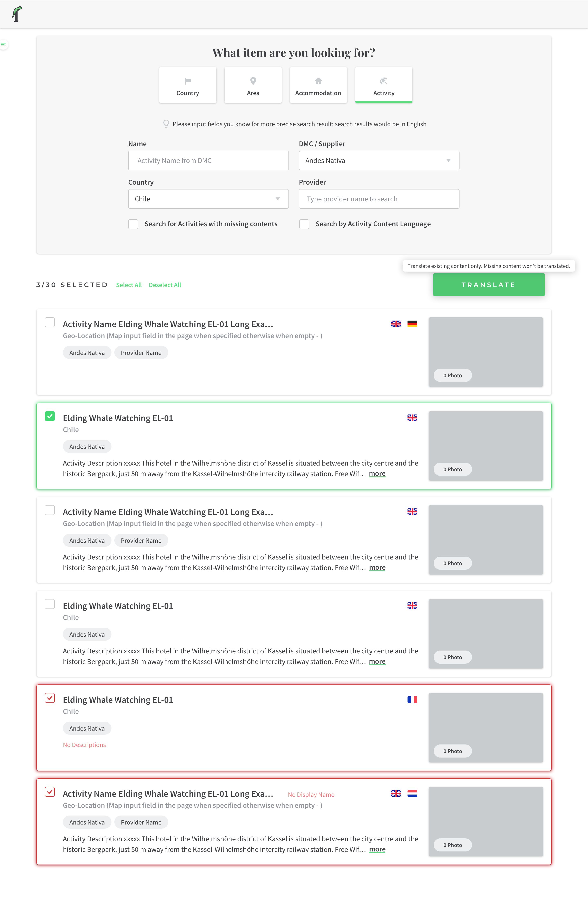This screenshot has height=907, width=588.
Task: Switch to the Country search tab
Action: point(188,85)
